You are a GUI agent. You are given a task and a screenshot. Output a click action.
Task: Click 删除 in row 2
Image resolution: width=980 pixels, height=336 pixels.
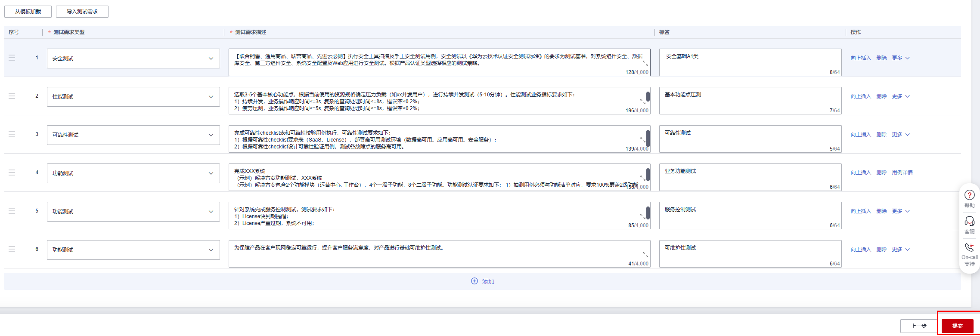coord(881,96)
